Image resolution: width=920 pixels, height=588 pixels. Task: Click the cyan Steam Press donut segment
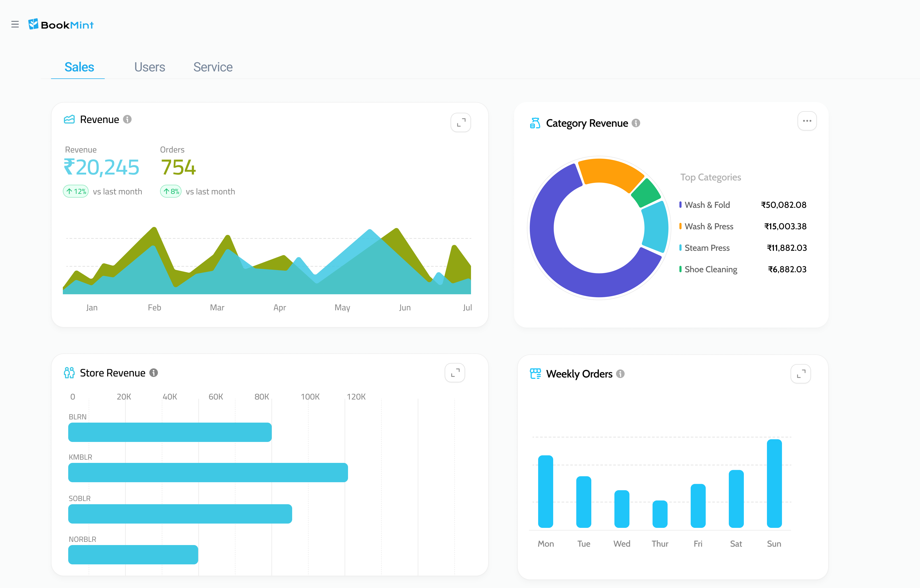click(655, 228)
